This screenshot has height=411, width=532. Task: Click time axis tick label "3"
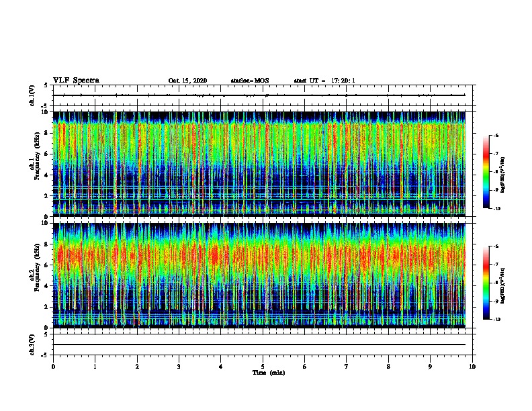coord(179,366)
